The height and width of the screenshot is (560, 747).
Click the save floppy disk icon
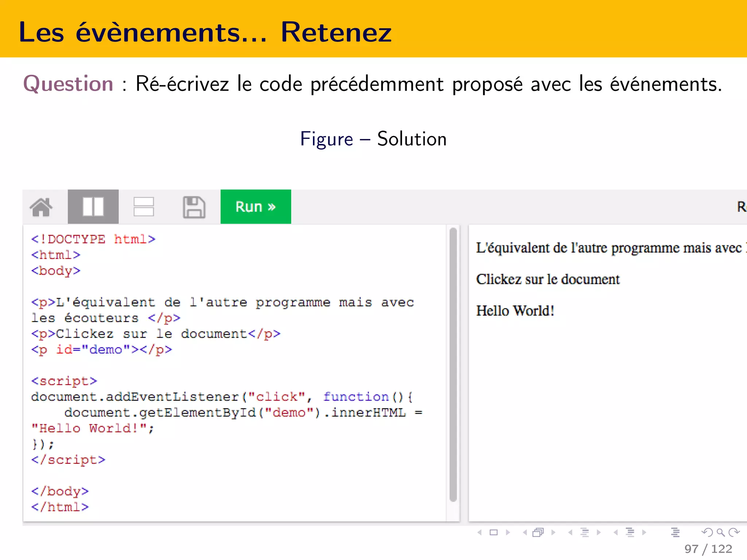(x=194, y=207)
